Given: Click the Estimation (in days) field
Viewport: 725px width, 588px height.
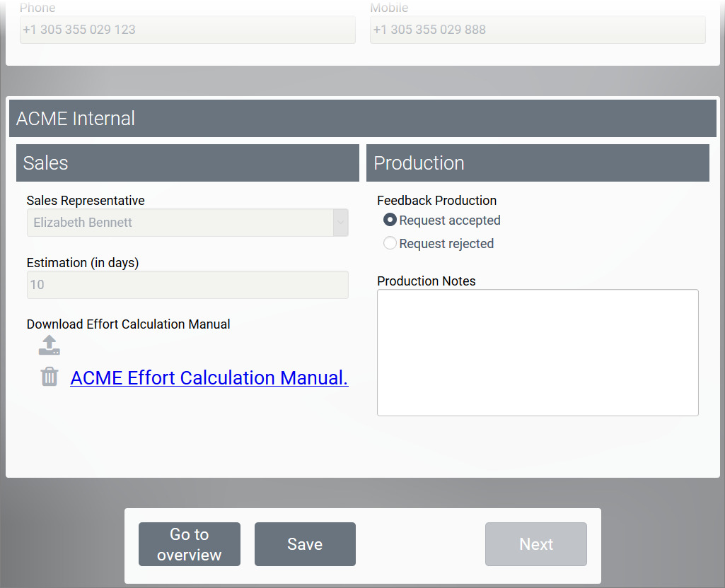Looking at the screenshot, I should (x=187, y=285).
